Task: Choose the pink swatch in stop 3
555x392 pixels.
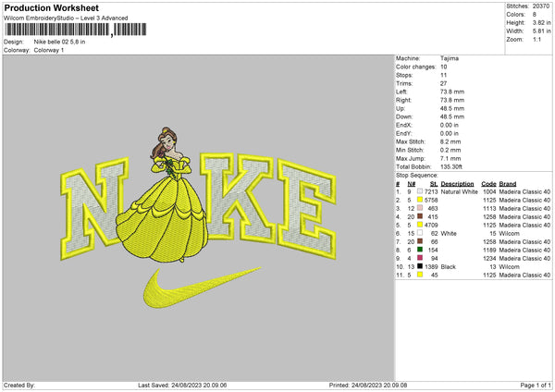Action: (x=420, y=208)
